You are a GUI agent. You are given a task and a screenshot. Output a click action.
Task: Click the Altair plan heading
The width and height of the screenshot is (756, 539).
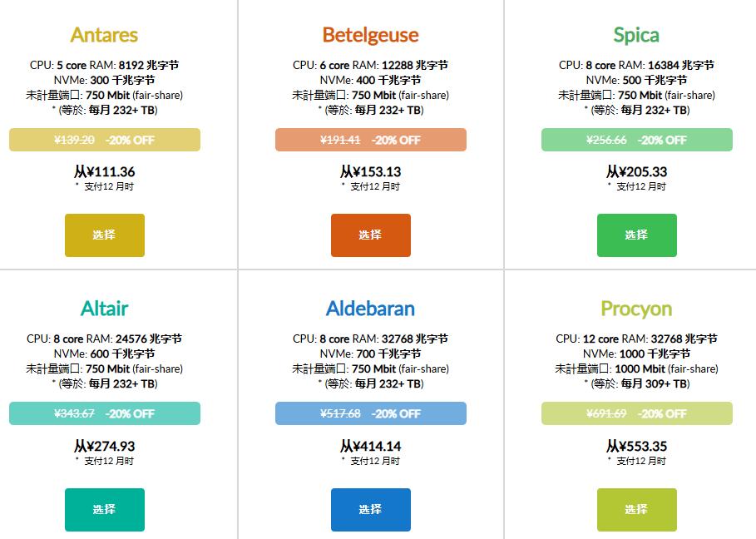click(104, 309)
